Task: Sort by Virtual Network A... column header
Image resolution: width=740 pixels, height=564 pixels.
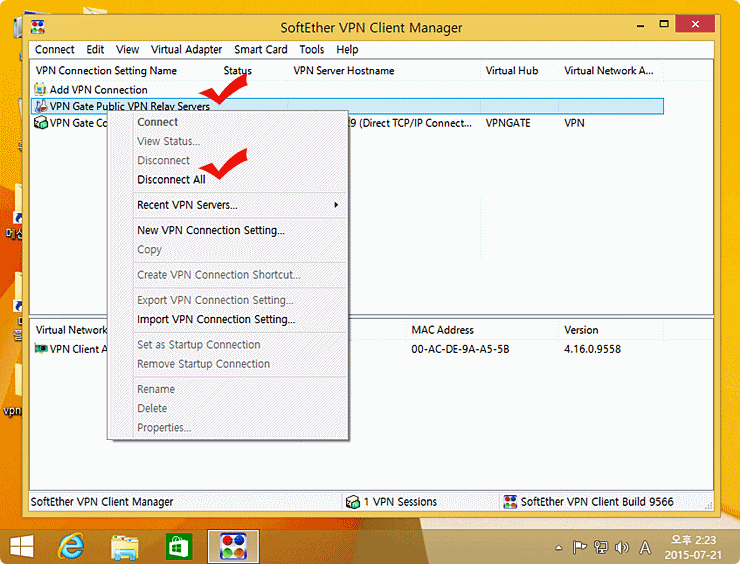Action: 611,71
